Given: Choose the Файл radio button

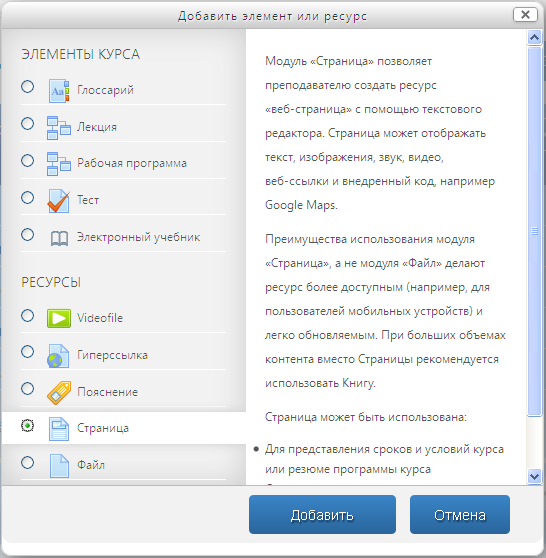Looking at the screenshot, I should [27, 463].
